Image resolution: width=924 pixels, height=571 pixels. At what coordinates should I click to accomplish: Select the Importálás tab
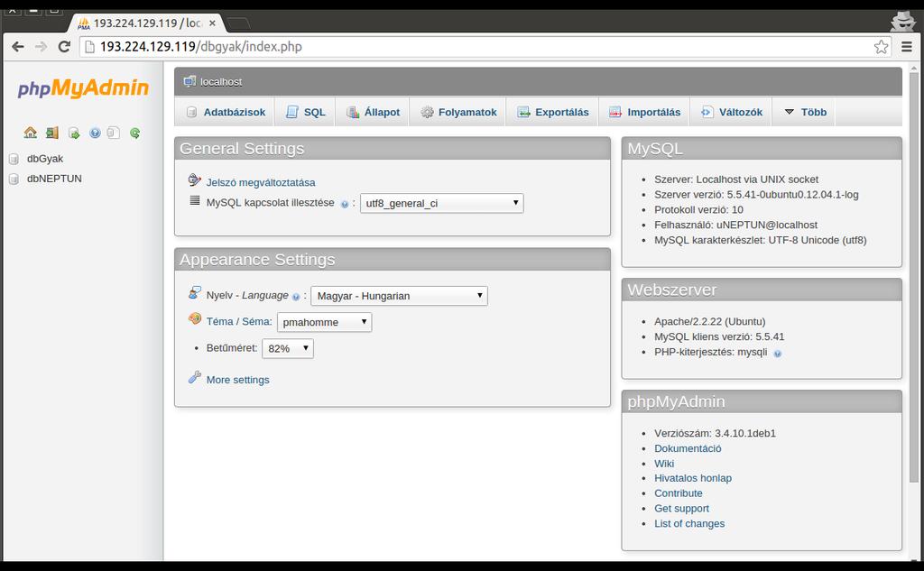point(644,112)
